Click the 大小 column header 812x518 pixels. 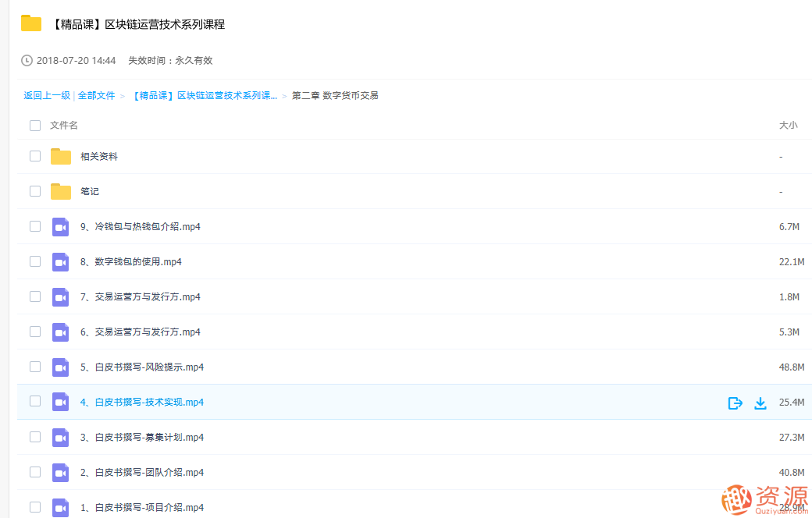[789, 126]
